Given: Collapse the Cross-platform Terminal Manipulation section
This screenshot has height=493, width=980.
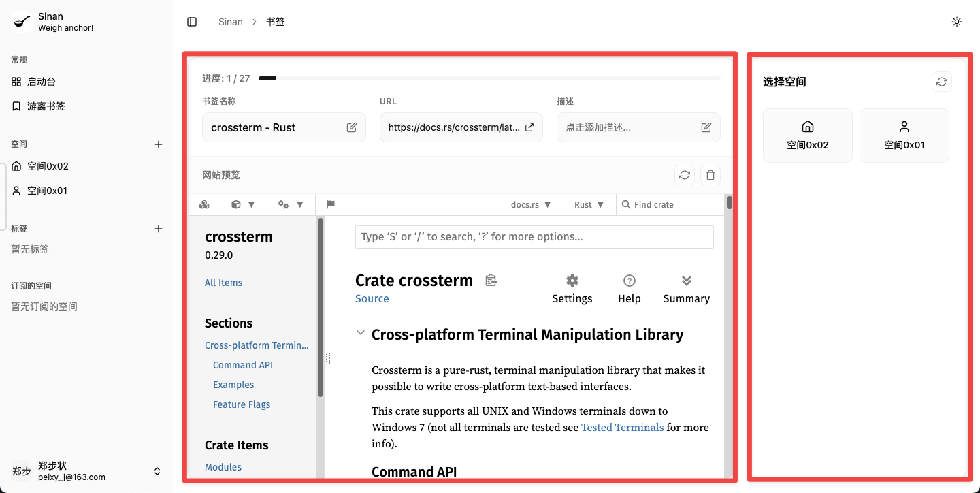Looking at the screenshot, I should (360, 333).
